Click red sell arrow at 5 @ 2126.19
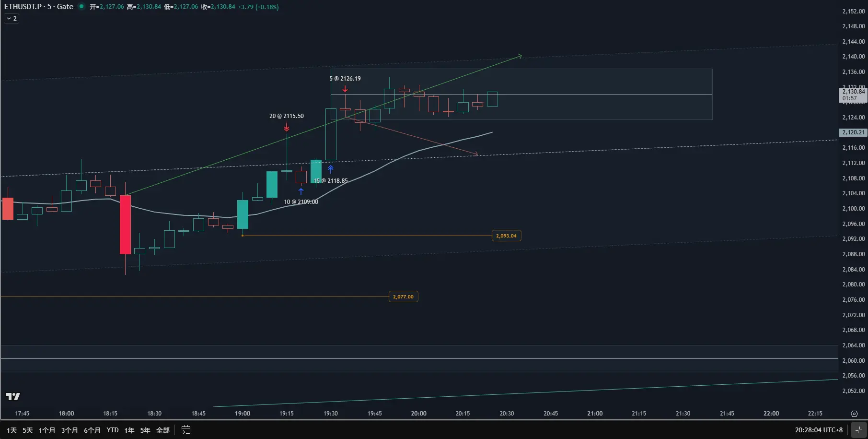Viewport: 868px width, 439px height. pos(345,89)
